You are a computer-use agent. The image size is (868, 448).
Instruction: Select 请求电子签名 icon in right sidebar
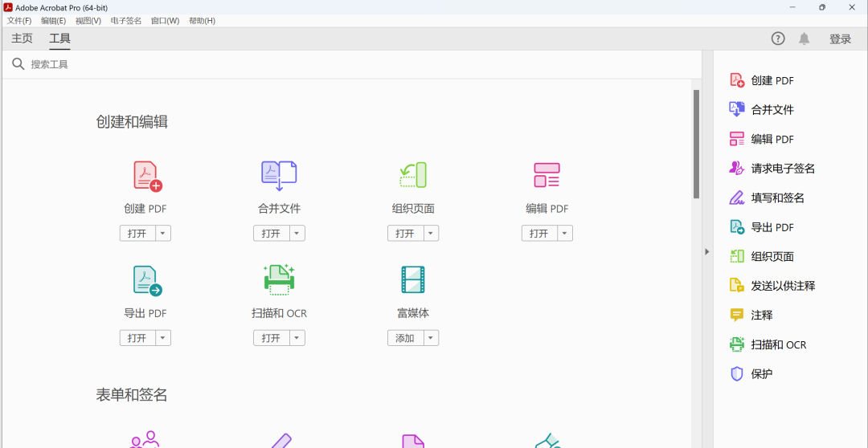click(737, 168)
